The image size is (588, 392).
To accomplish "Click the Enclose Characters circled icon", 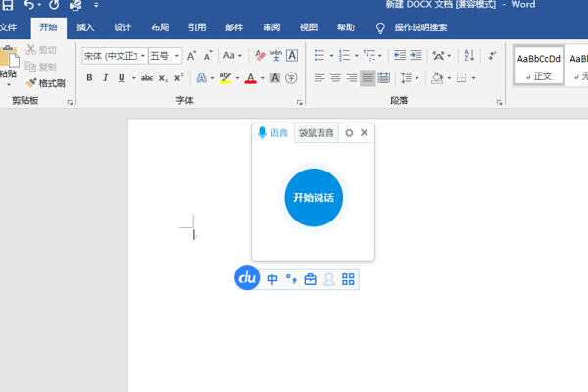I will pyautogui.click(x=291, y=78).
